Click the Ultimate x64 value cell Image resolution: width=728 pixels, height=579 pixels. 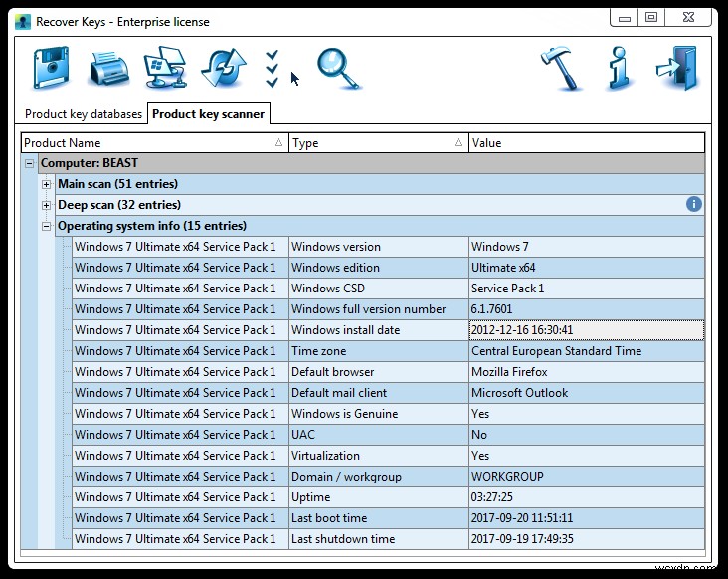[x=587, y=268]
